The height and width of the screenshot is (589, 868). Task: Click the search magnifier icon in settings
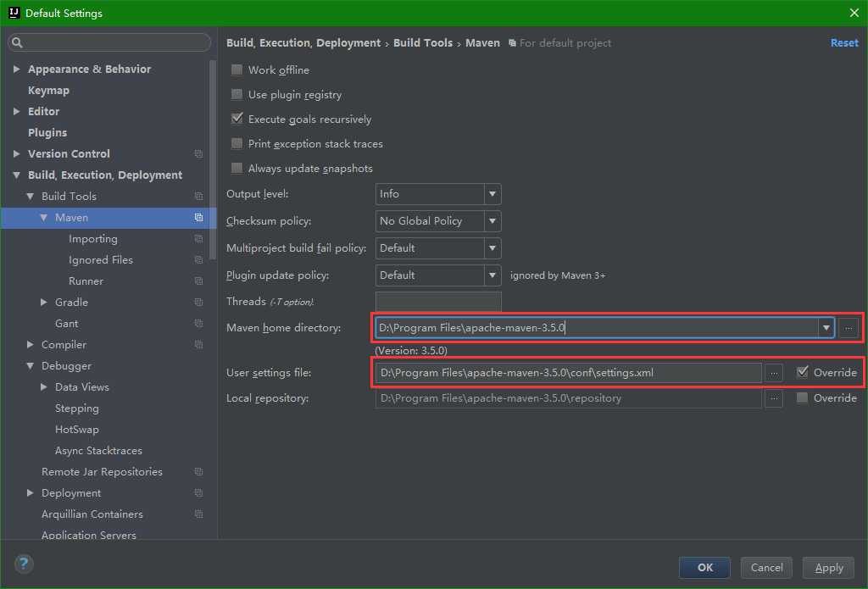(17, 42)
